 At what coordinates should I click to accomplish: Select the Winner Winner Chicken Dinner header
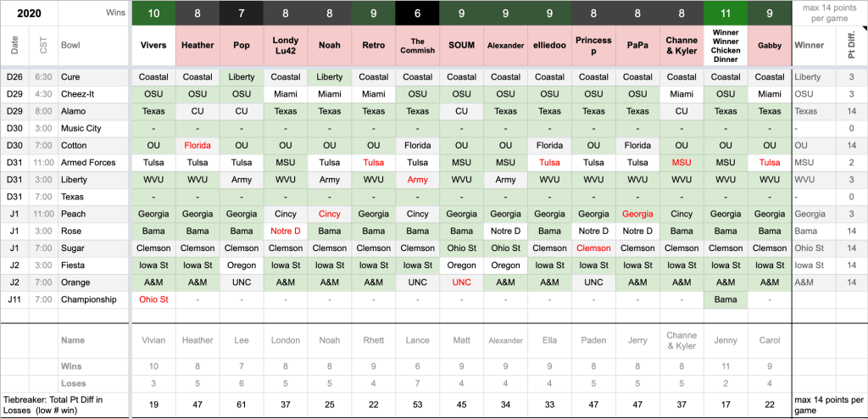pos(725,45)
